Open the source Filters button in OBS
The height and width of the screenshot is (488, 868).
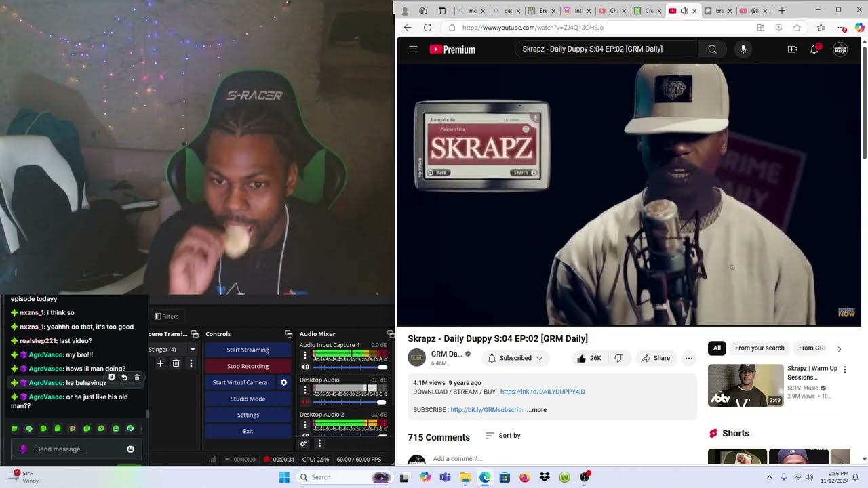[x=167, y=317]
